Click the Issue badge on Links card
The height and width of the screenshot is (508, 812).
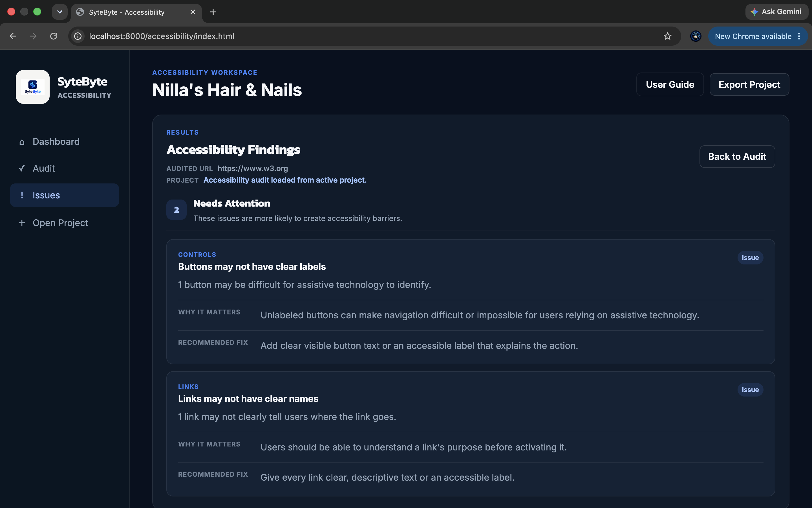[x=750, y=390]
